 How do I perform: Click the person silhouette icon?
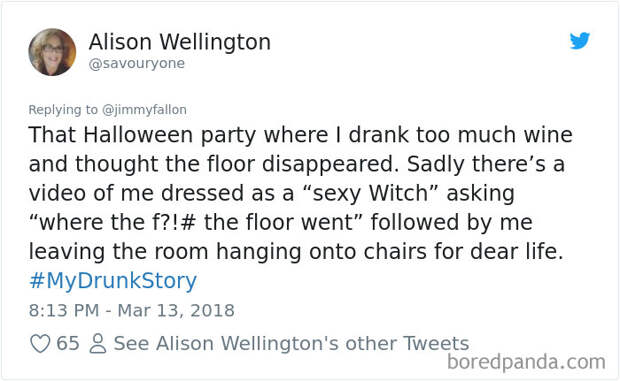98,343
